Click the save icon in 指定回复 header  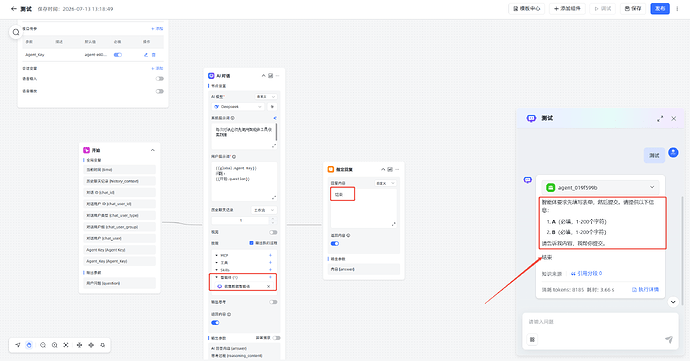click(x=390, y=169)
